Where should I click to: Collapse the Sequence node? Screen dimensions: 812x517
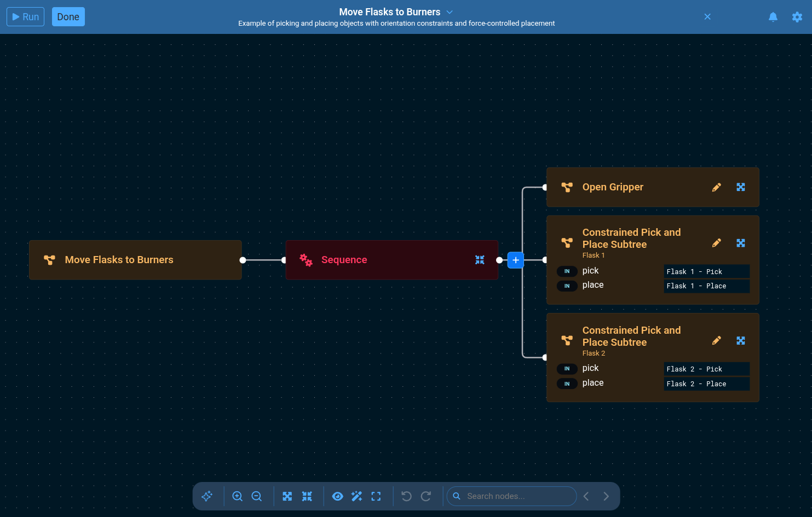480,260
